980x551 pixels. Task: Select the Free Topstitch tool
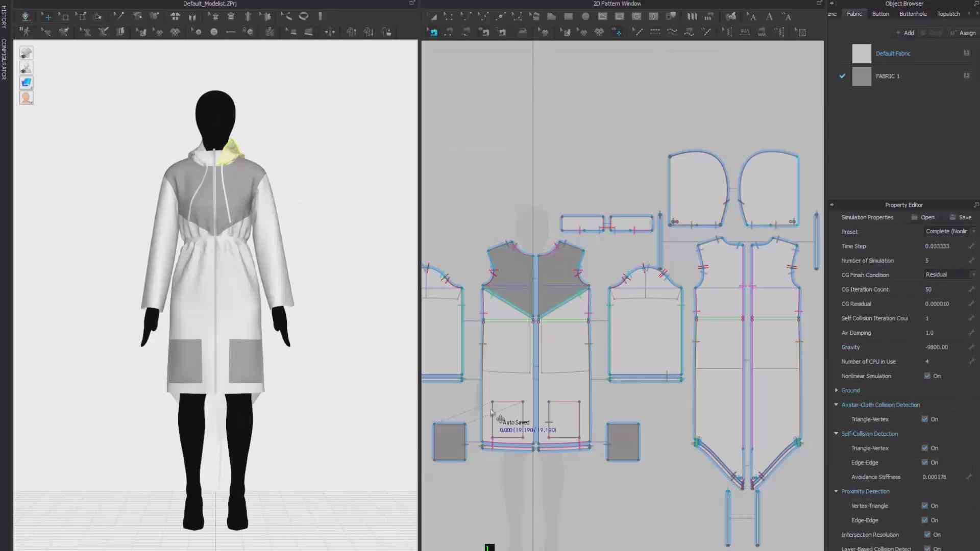click(x=672, y=32)
